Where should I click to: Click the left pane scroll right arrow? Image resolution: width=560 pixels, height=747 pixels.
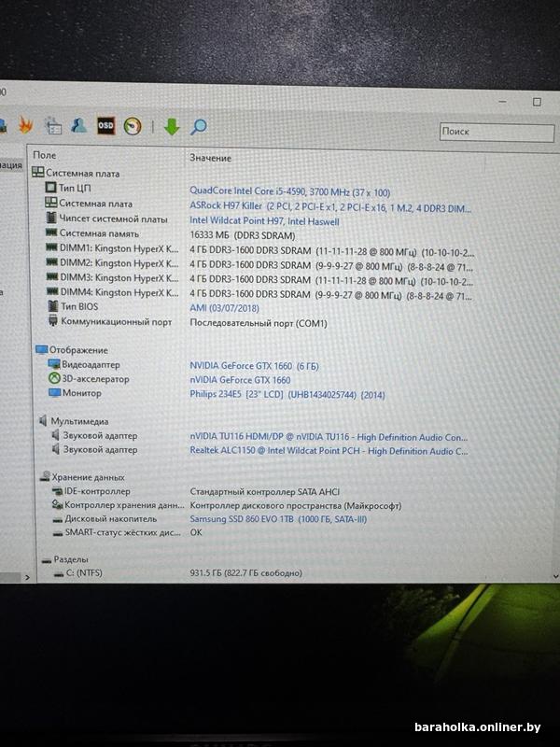pyautogui.click(x=28, y=577)
